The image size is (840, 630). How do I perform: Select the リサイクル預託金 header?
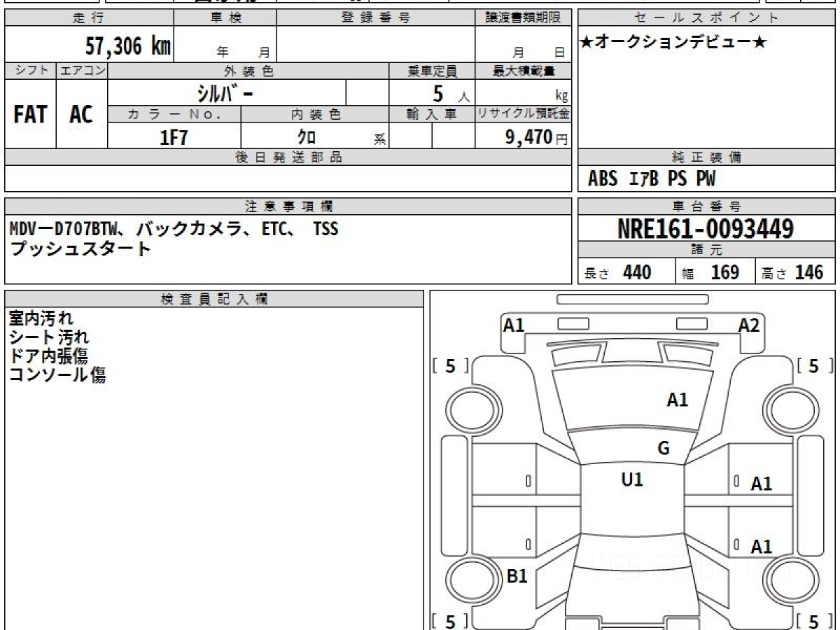(523, 115)
